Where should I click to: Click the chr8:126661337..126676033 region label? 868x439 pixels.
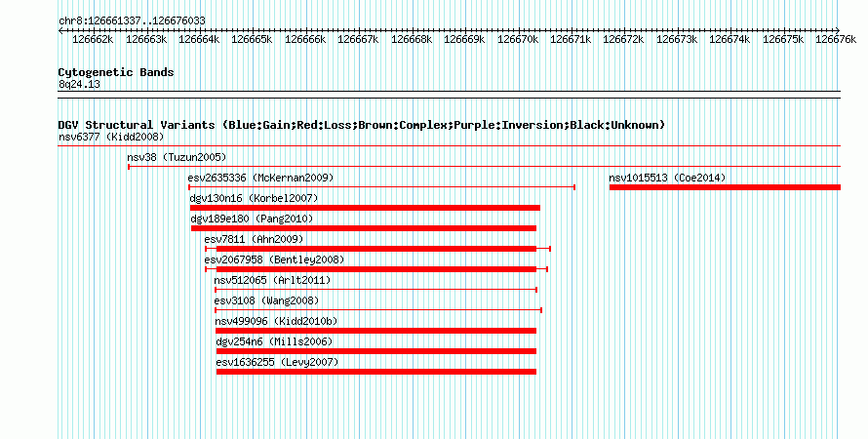pyautogui.click(x=132, y=21)
